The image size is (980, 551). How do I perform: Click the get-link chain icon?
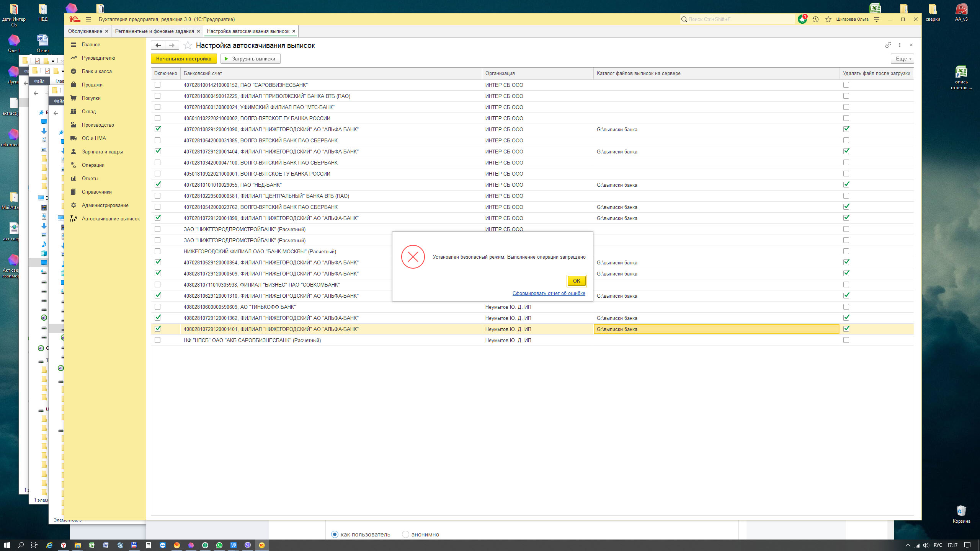tap(888, 45)
